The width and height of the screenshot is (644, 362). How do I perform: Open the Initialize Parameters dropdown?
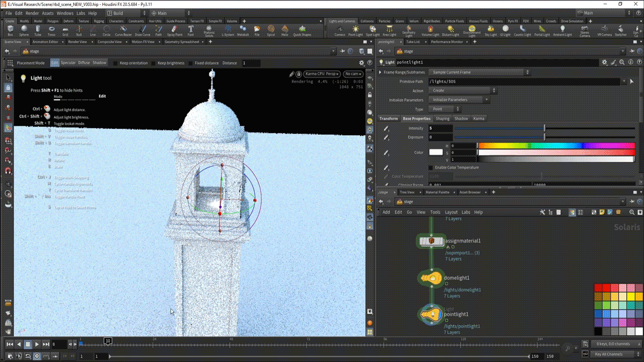click(x=459, y=100)
